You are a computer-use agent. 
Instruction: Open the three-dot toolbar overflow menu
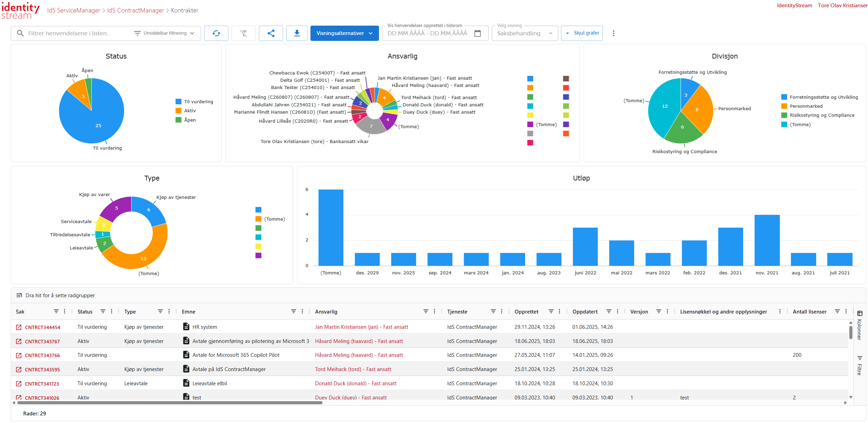613,33
